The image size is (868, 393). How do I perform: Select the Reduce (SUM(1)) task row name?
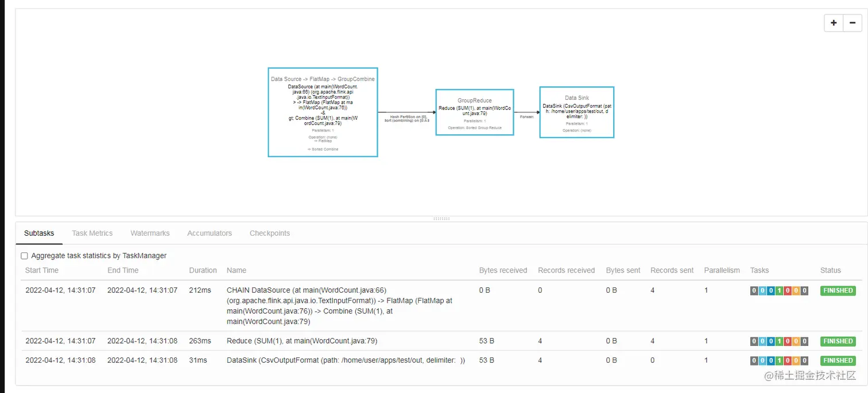pos(302,341)
